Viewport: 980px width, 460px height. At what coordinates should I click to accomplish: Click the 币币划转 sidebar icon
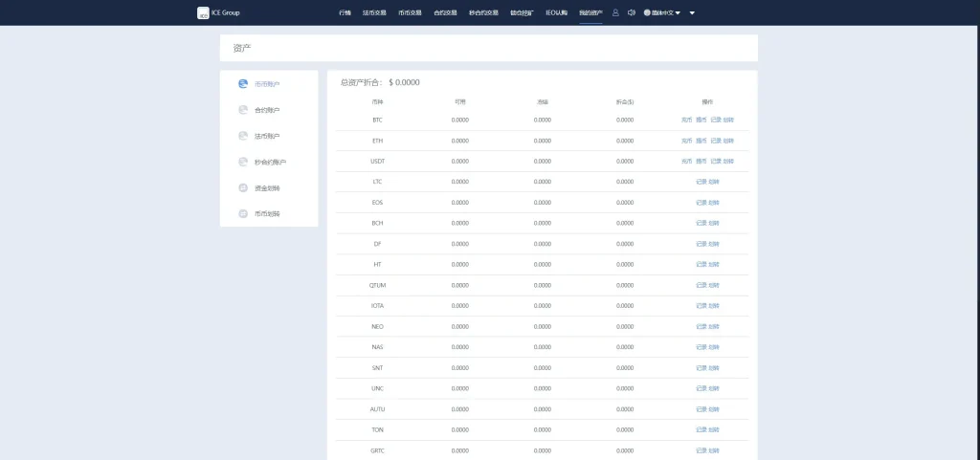(x=243, y=213)
